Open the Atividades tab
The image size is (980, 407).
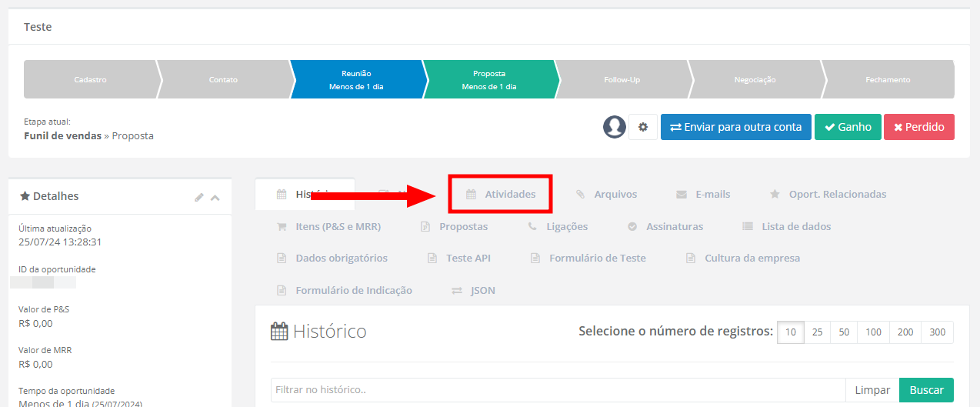tap(501, 194)
